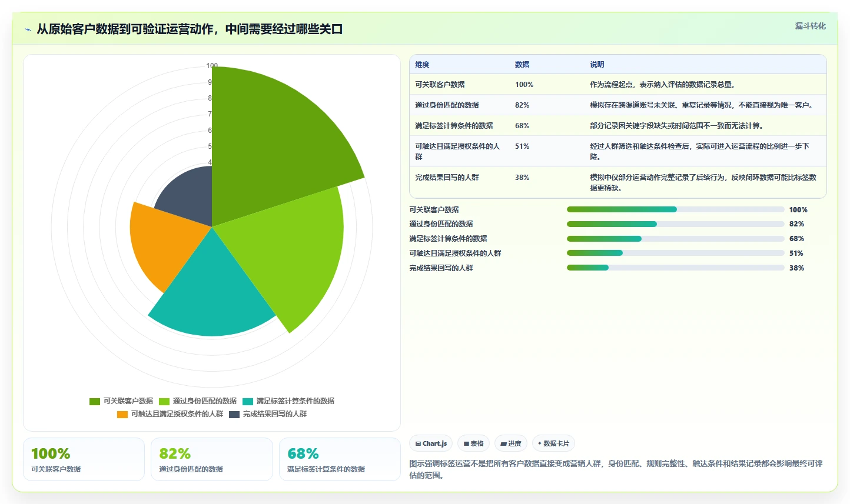This screenshot has width=850, height=504.
Task: Open the 100% 可关联客户数据 stat card
Action: point(84,459)
